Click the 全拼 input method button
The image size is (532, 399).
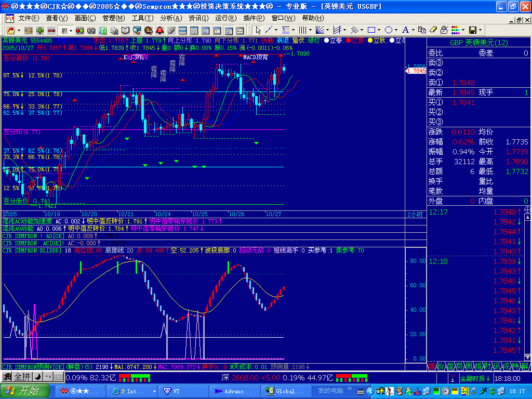[x=22, y=377]
